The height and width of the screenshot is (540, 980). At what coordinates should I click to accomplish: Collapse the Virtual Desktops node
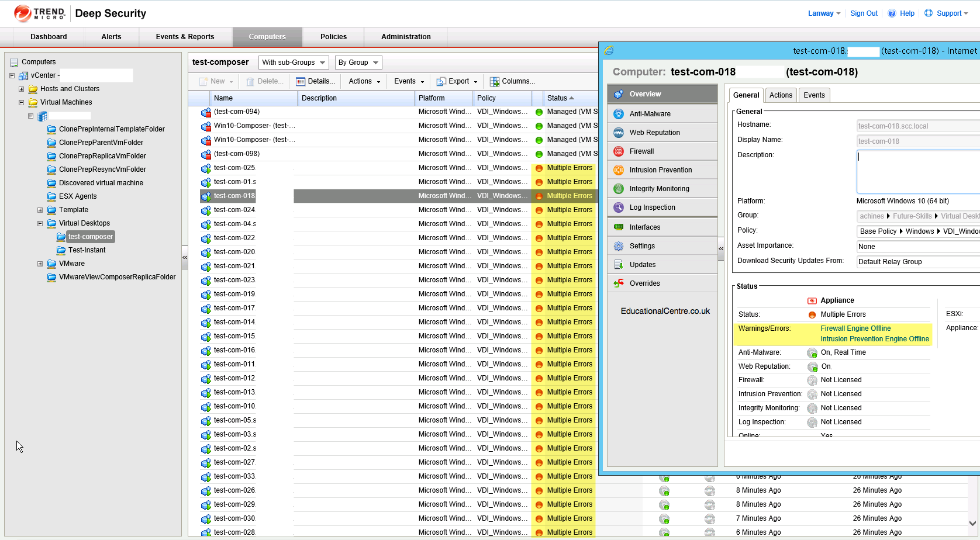40,223
